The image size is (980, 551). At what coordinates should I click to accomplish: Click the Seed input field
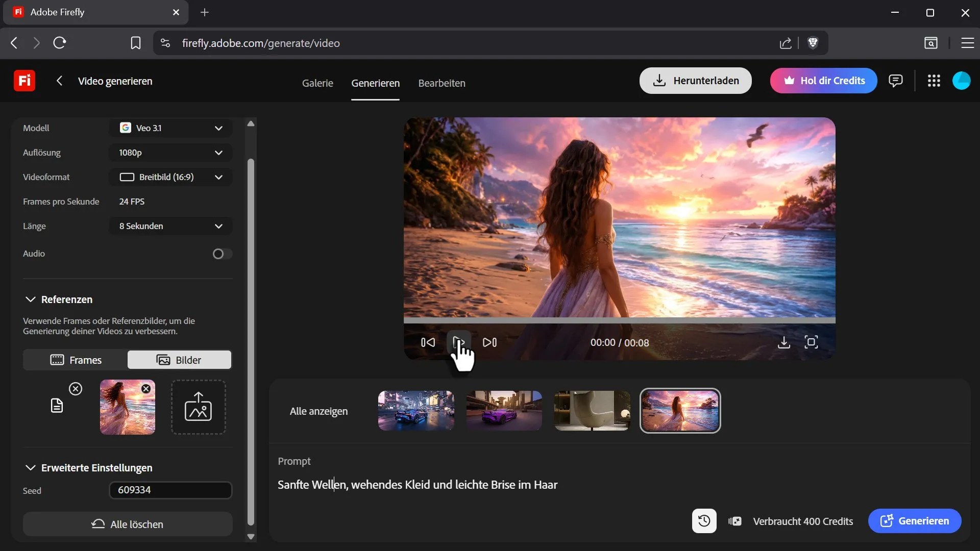tap(170, 490)
